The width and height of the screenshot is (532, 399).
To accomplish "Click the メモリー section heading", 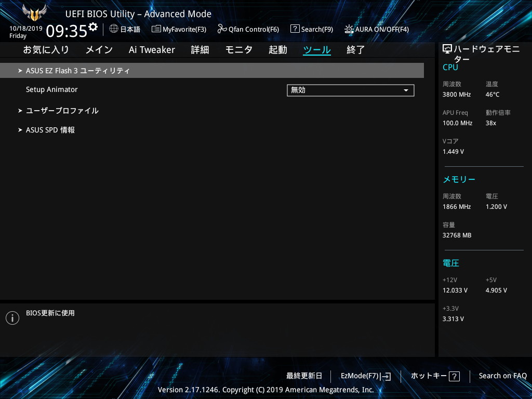I will coord(459,179).
